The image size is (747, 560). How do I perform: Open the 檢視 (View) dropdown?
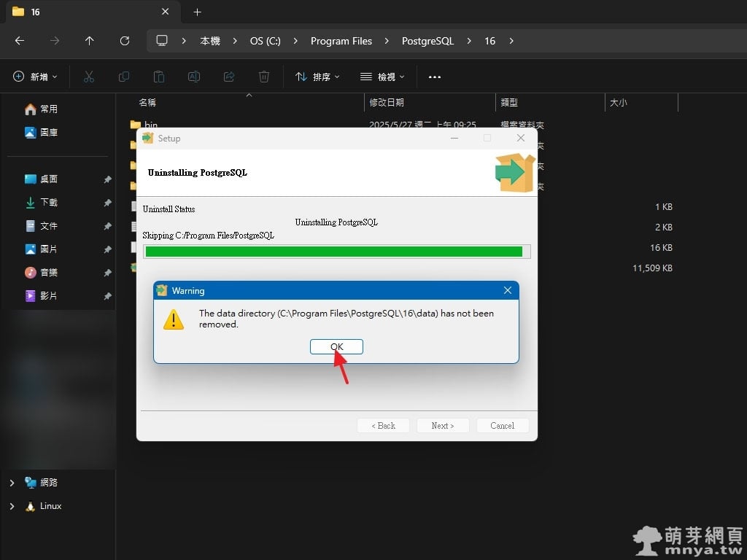pyautogui.click(x=383, y=77)
